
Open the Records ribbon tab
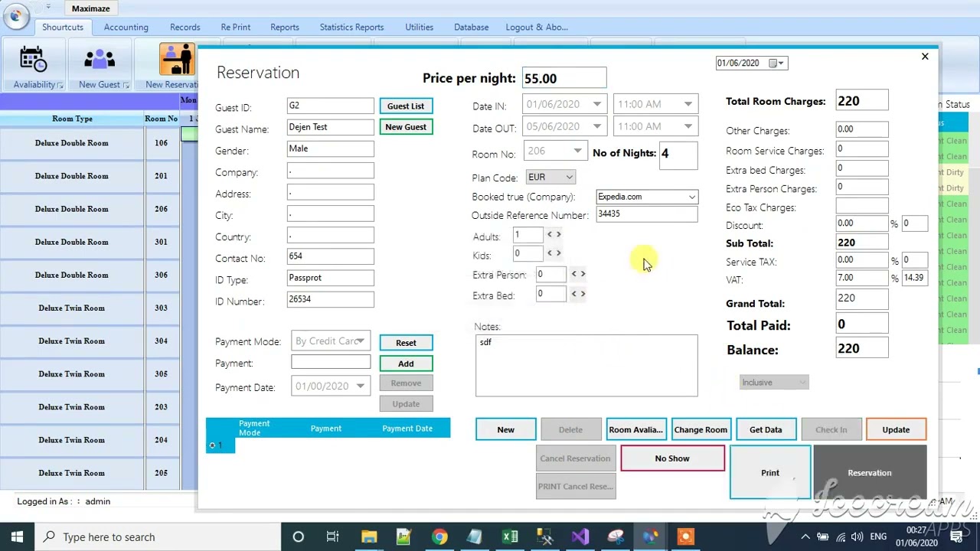[185, 28]
